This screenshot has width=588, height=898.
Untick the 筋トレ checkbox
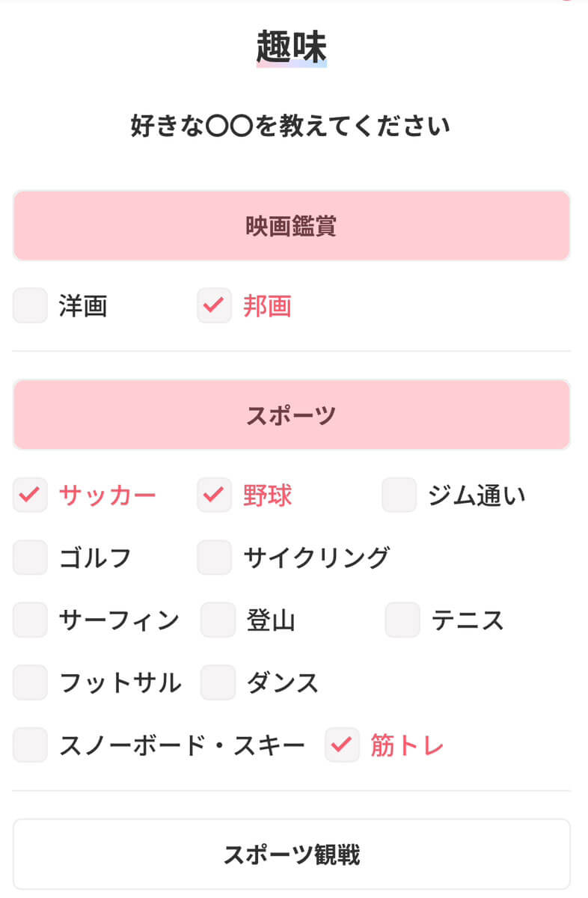click(343, 745)
